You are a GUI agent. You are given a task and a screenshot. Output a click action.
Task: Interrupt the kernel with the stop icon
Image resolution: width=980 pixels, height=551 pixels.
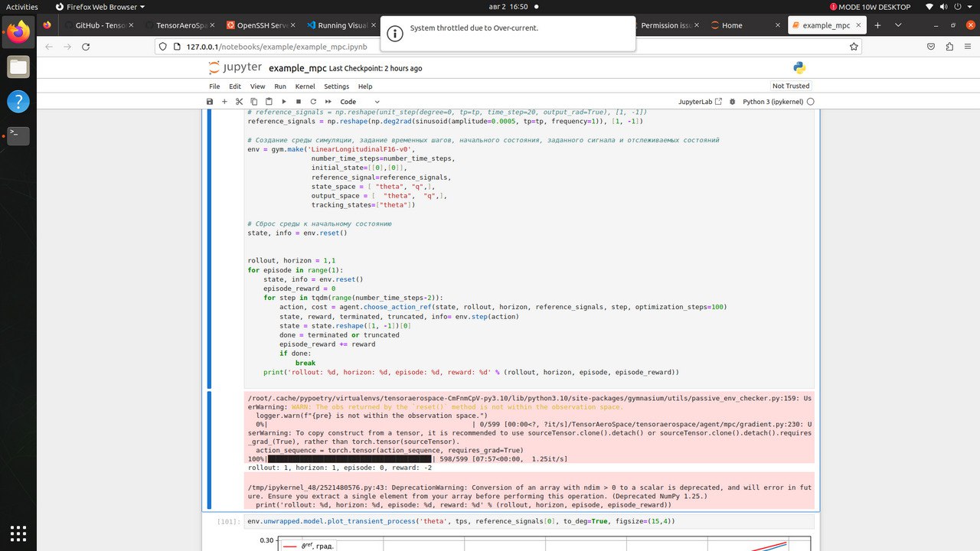pos(299,102)
